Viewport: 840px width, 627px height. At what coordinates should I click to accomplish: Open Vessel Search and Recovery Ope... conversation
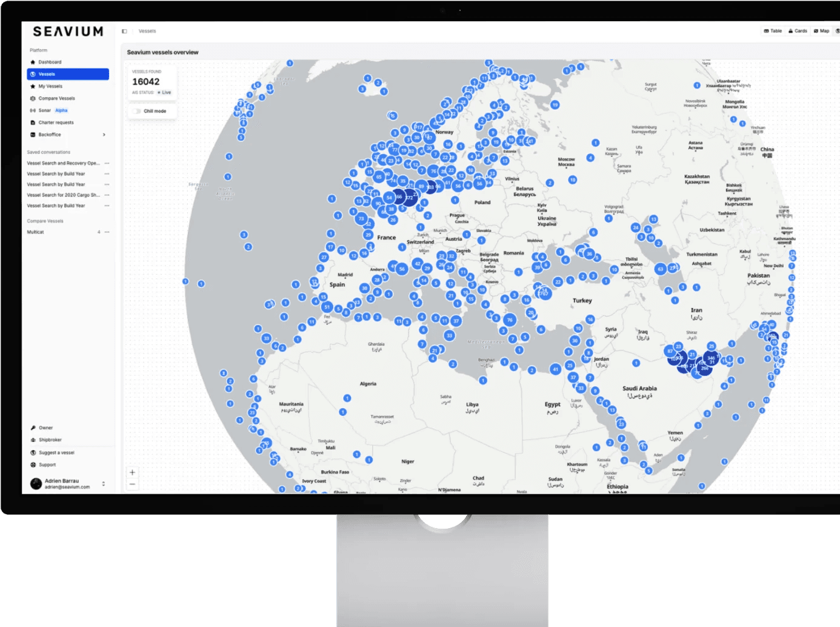point(63,163)
